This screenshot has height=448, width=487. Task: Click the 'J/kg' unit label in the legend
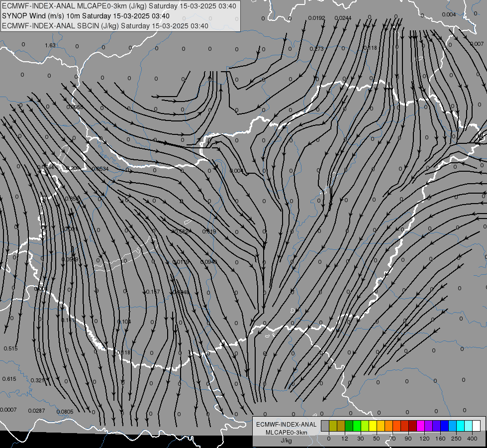click(287, 441)
